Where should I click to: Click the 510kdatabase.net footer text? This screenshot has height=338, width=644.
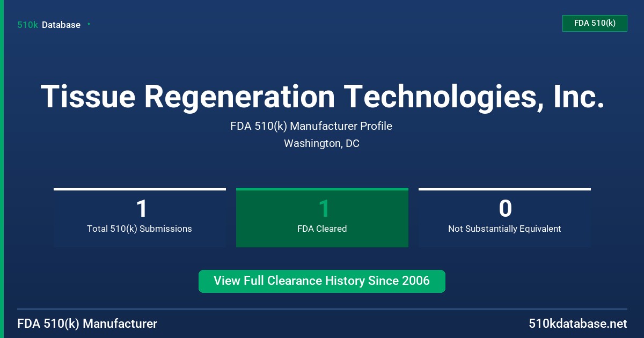pos(577,324)
